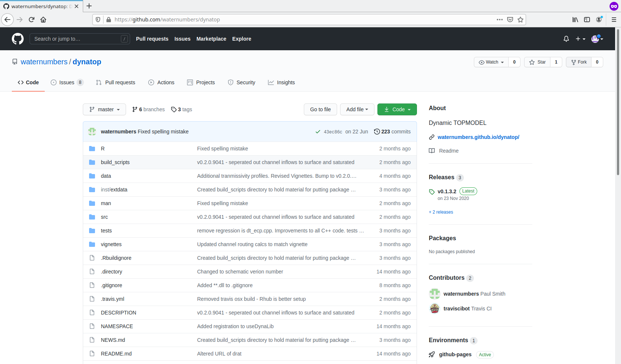Open the master branch selector
The image size is (621, 364).
[x=105, y=109]
